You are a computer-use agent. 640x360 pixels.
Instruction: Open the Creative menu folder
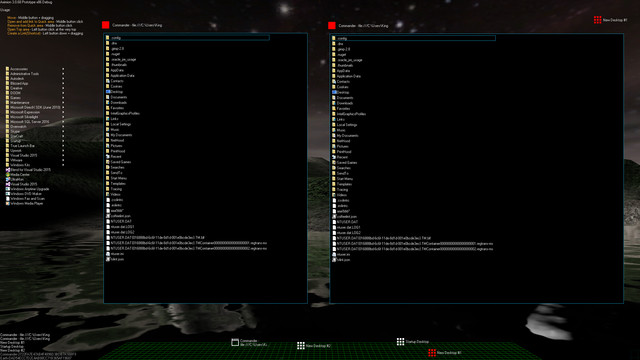pos(14,88)
